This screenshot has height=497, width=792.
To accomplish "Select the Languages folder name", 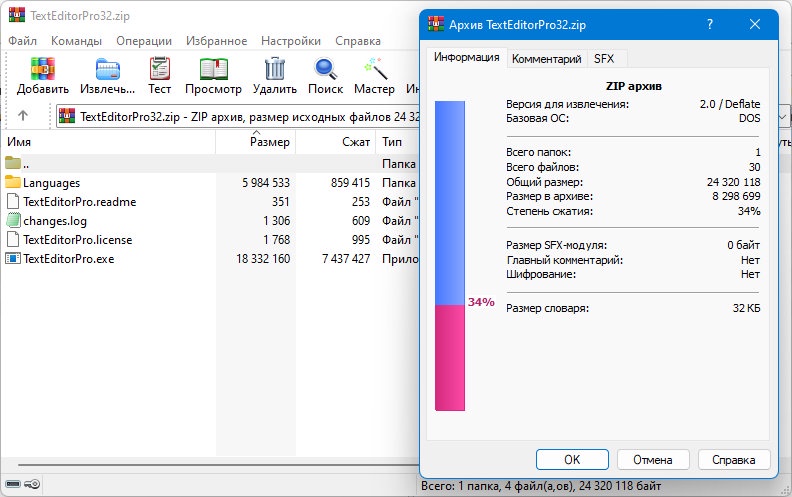I will [x=52, y=183].
